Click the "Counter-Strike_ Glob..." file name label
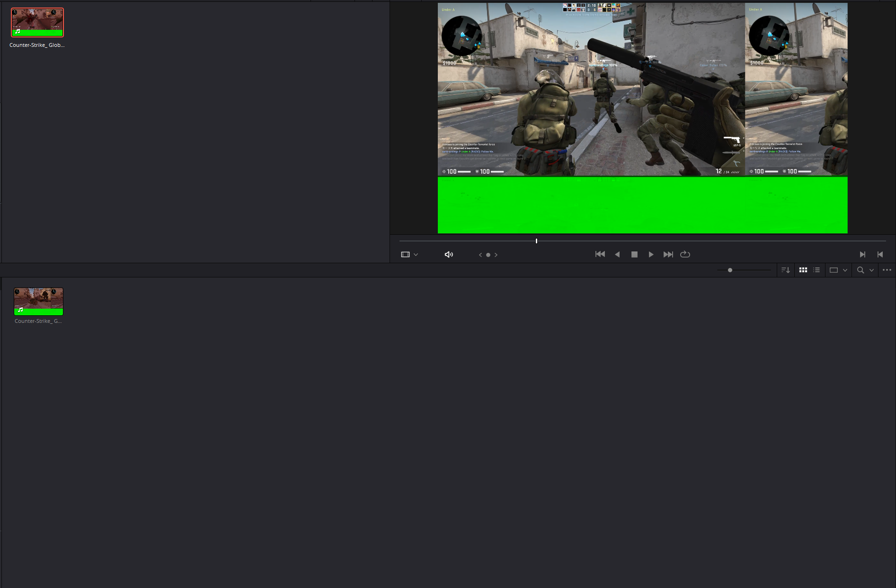896x588 pixels. click(37, 45)
